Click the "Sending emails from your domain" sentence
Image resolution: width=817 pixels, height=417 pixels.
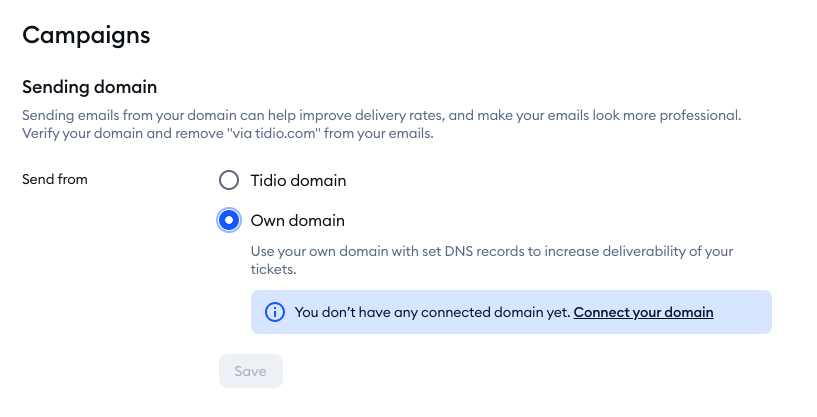coord(381,115)
